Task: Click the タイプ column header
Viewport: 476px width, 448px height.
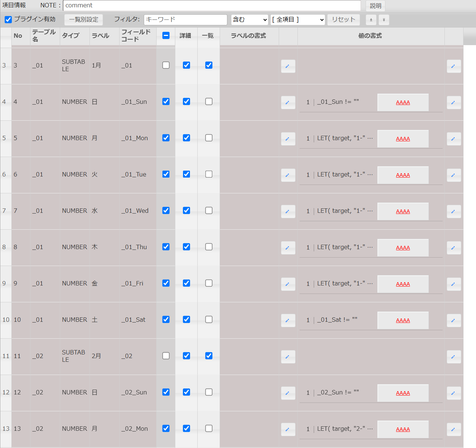Action: (x=70, y=36)
